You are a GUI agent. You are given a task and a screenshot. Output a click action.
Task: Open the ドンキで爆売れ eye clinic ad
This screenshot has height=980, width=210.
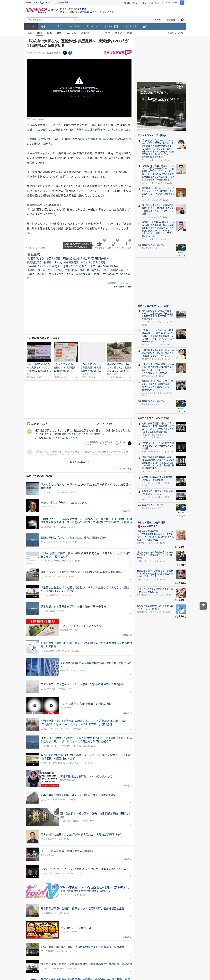(x=86, y=704)
